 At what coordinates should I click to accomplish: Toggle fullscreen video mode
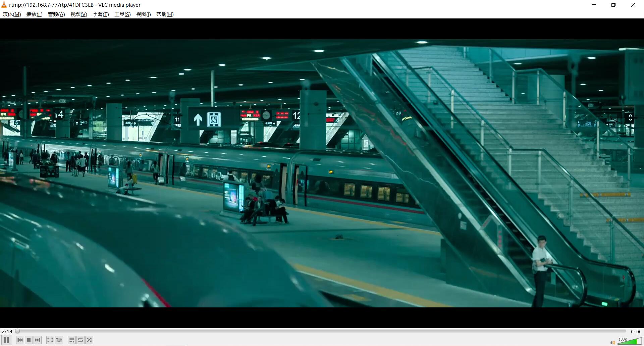pyautogui.click(x=50, y=340)
